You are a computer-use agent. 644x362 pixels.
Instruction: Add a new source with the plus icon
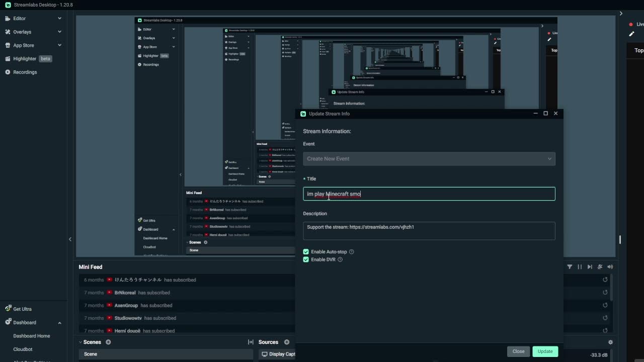tap(287, 342)
